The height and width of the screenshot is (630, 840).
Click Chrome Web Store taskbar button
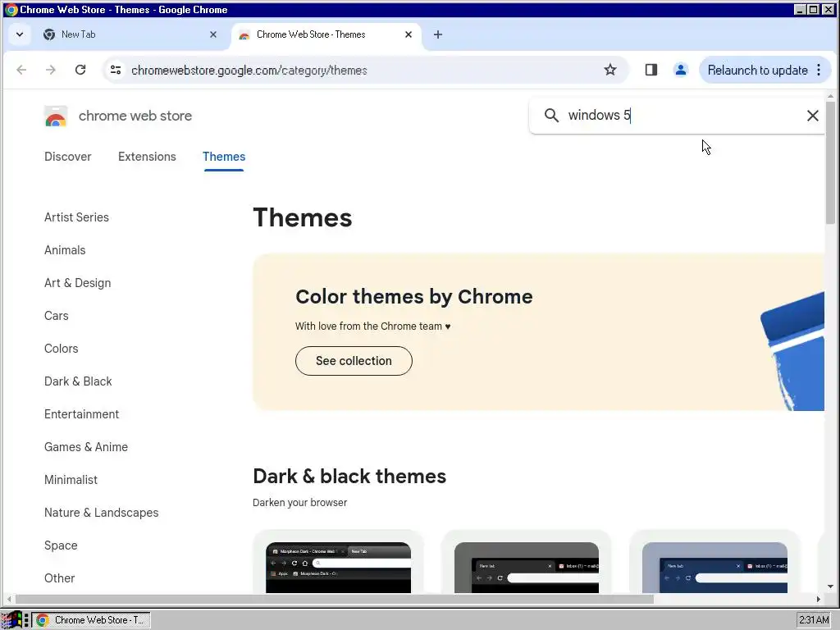pos(91,620)
